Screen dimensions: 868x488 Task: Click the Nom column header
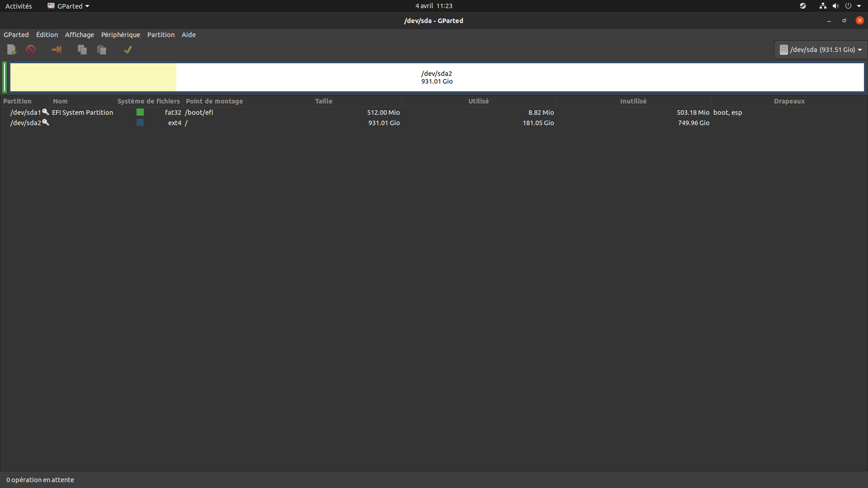pos(82,101)
